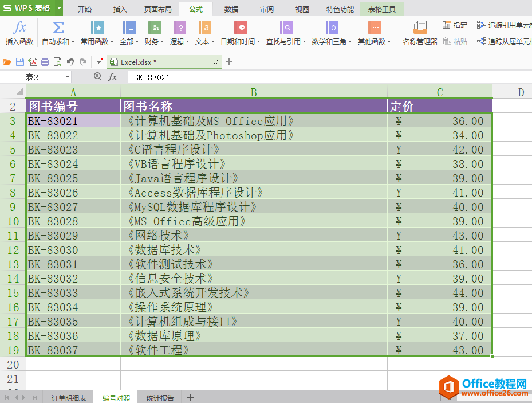Open the Date and Time functions icon
The height and width of the screenshot is (403, 532).
click(240, 28)
